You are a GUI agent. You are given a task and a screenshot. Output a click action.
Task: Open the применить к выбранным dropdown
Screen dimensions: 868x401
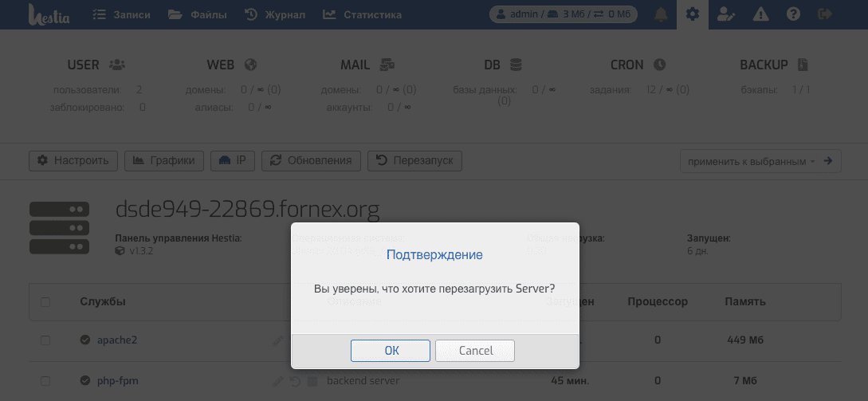(751, 162)
